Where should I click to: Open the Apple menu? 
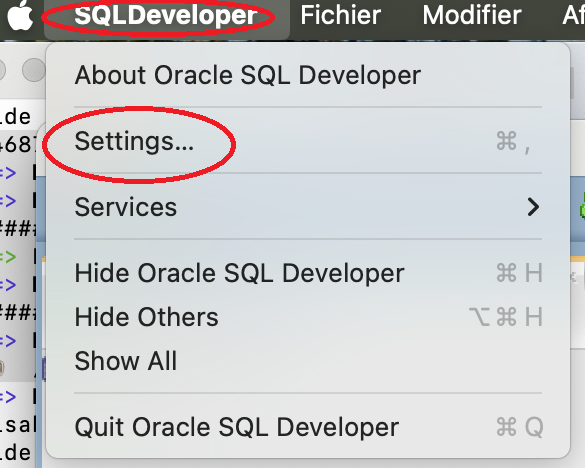click(x=20, y=16)
